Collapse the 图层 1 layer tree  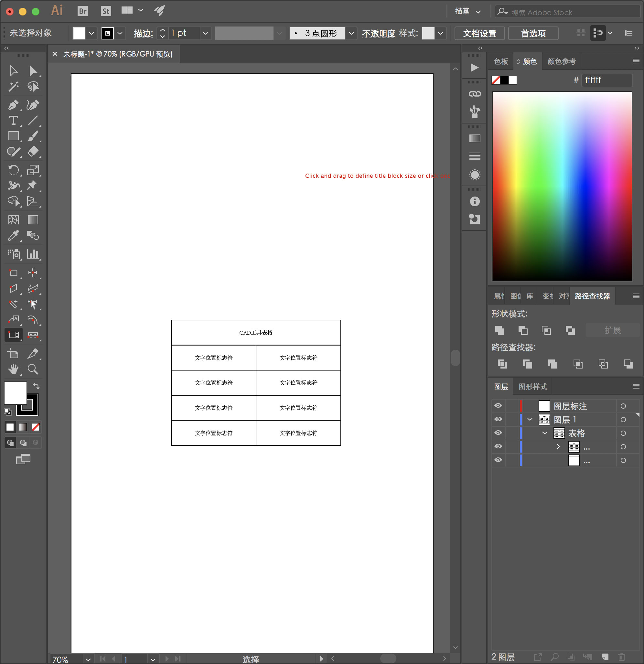[530, 419]
